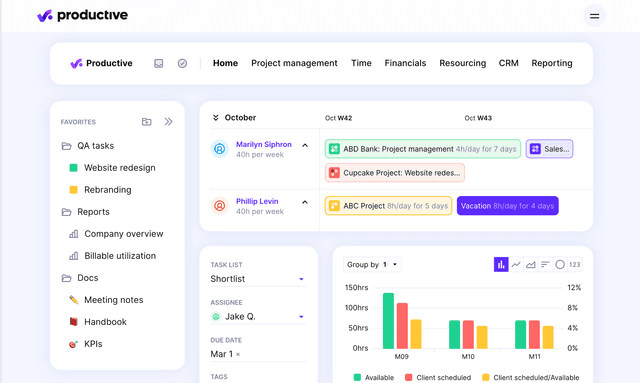Image resolution: width=640 pixels, height=383 pixels.
Task: Switch to horizontal bar chart view
Action: 545,265
